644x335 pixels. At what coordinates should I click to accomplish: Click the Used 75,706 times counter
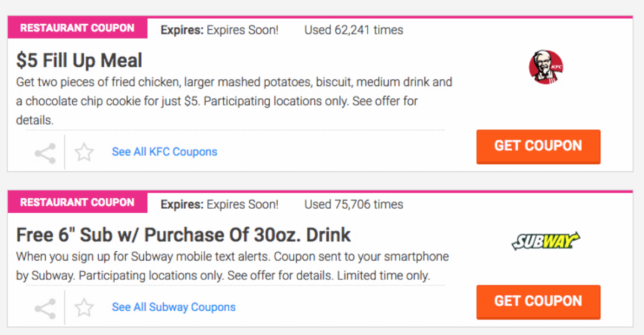[353, 204]
